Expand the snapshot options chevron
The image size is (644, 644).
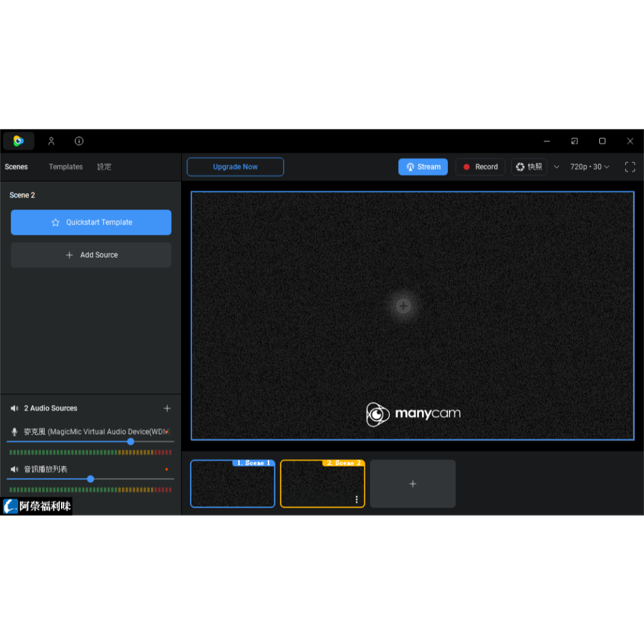(557, 167)
